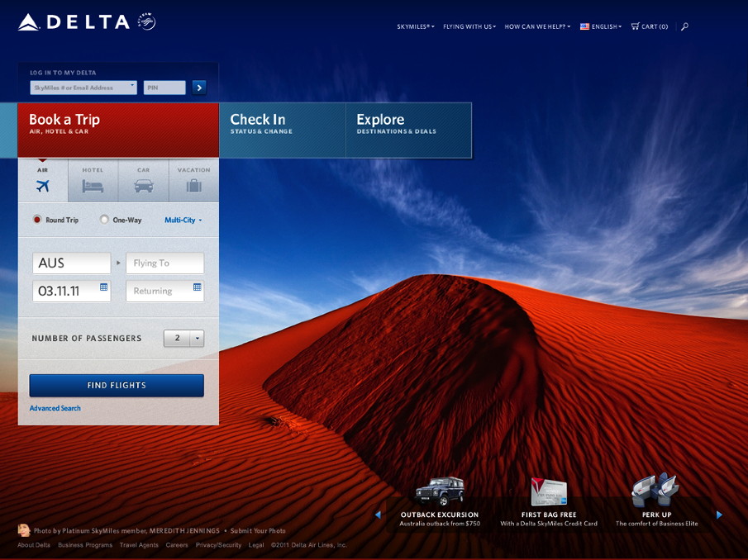Click the Flying To field
Screen dimensions: 748x560
pos(165,263)
